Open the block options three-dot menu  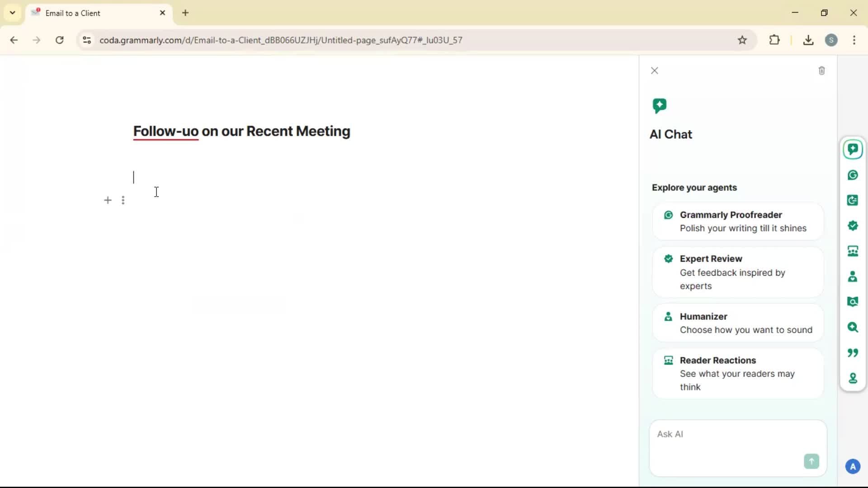click(123, 200)
